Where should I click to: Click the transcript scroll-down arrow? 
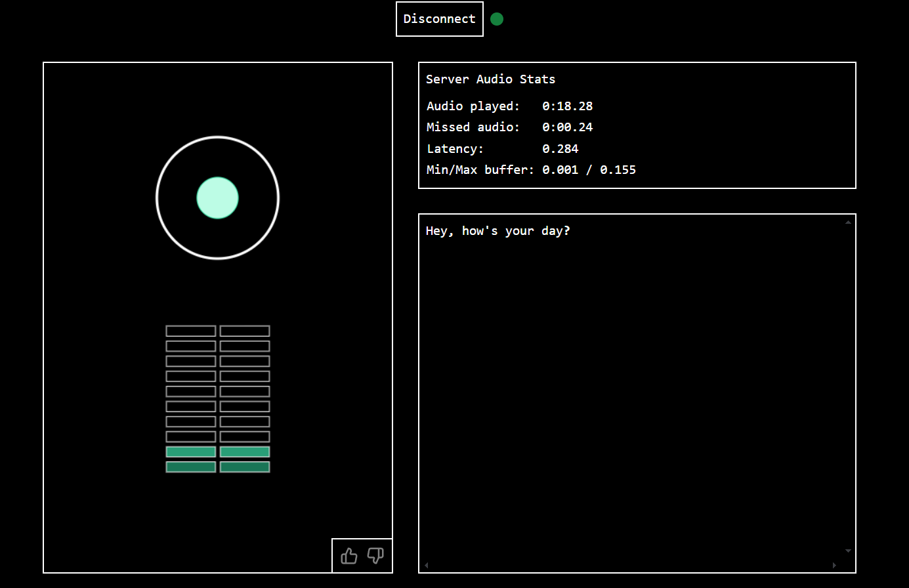click(848, 551)
